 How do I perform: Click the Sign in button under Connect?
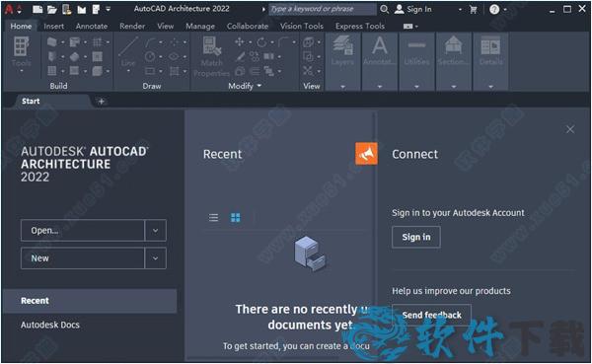tap(416, 237)
